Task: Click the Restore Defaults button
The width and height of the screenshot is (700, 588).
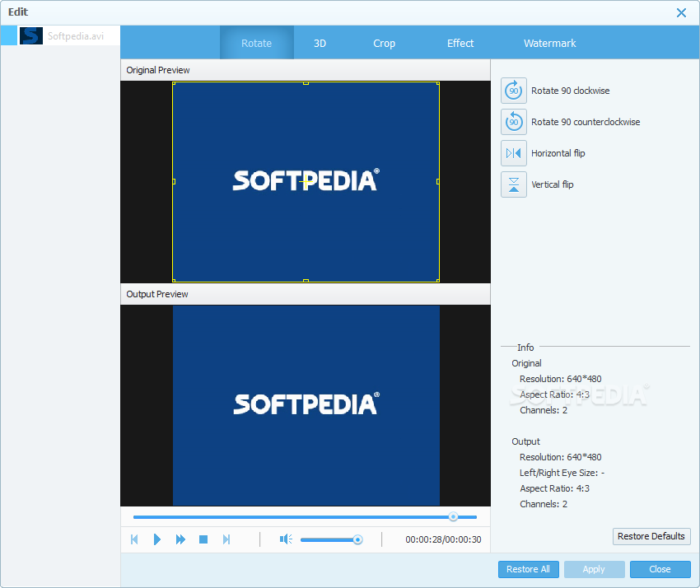Action: (x=651, y=536)
